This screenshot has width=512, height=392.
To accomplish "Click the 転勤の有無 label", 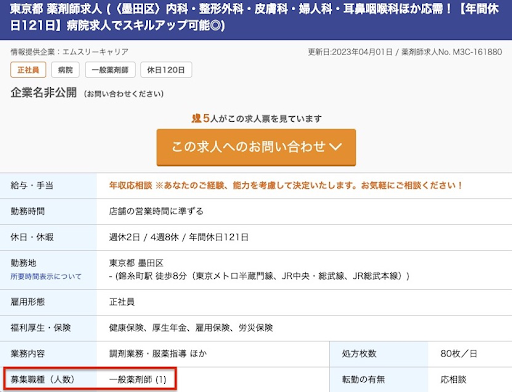I will pyautogui.click(x=363, y=379).
